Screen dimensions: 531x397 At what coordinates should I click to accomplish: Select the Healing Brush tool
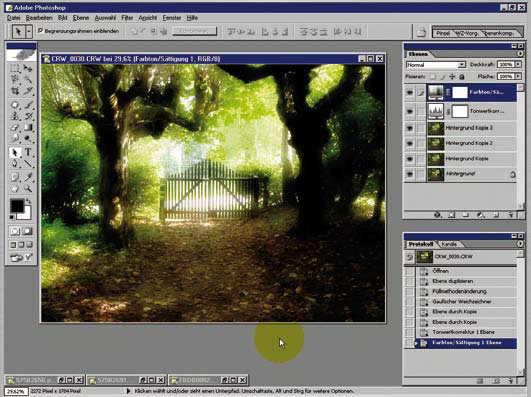pyautogui.click(x=15, y=105)
